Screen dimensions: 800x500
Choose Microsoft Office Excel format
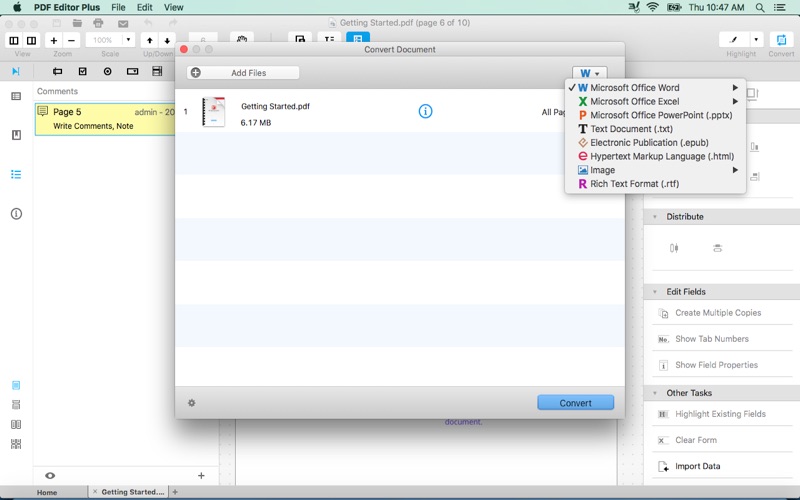pos(655,102)
